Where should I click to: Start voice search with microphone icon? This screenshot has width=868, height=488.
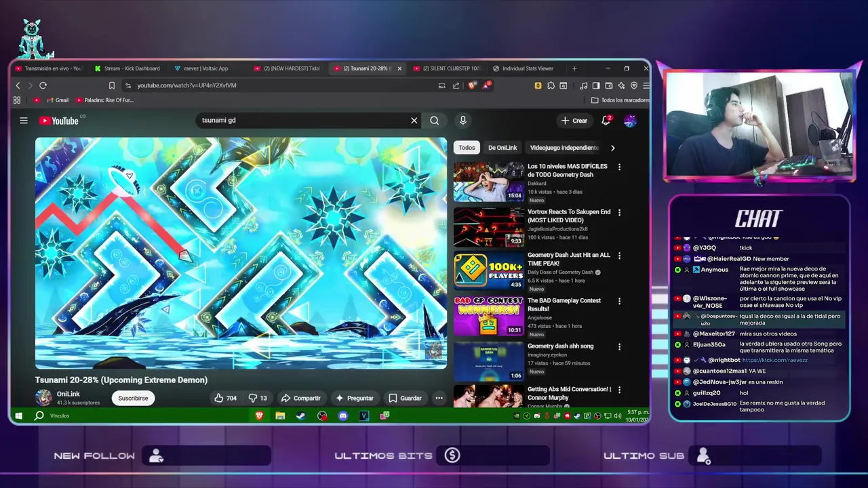pyautogui.click(x=463, y=121)
